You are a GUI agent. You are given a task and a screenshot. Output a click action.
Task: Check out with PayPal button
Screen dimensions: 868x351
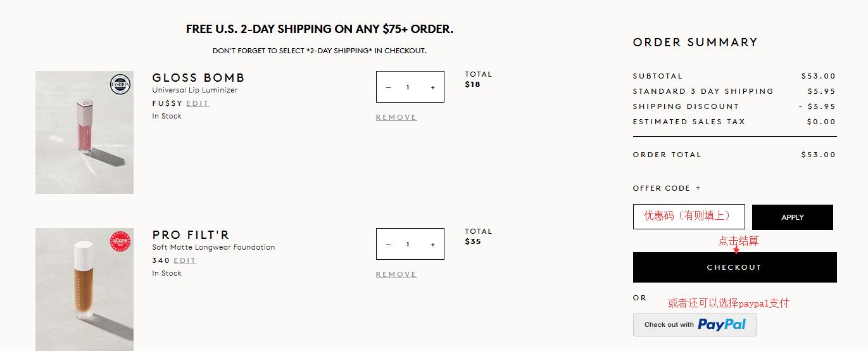(x=695, y=324)
